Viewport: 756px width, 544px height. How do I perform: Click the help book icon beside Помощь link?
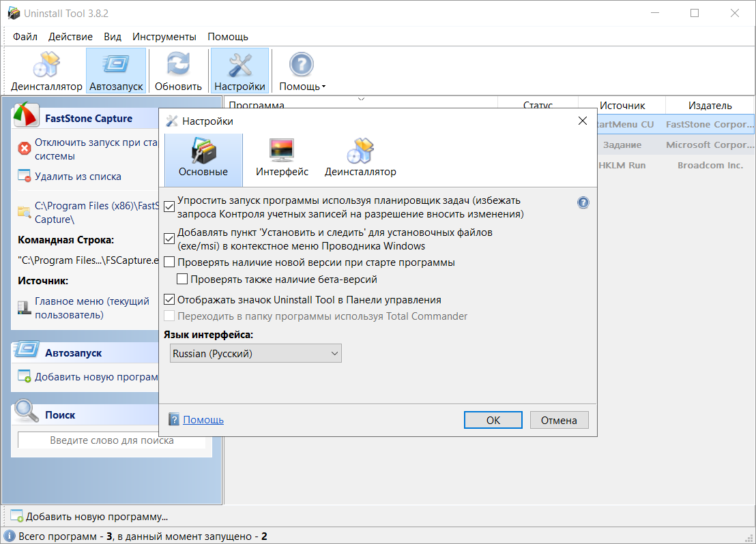tap(174, 419)
